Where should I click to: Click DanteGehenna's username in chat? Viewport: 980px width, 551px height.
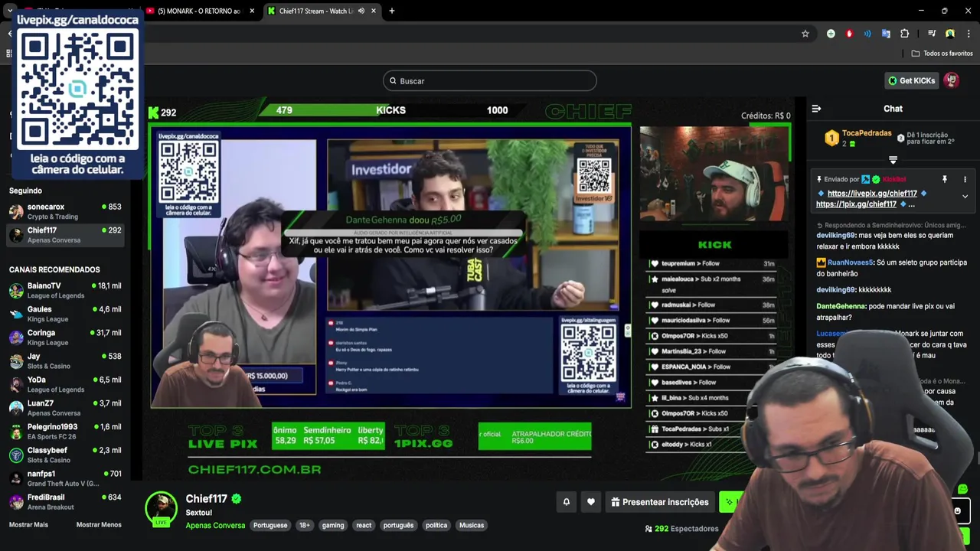(841, 306)
